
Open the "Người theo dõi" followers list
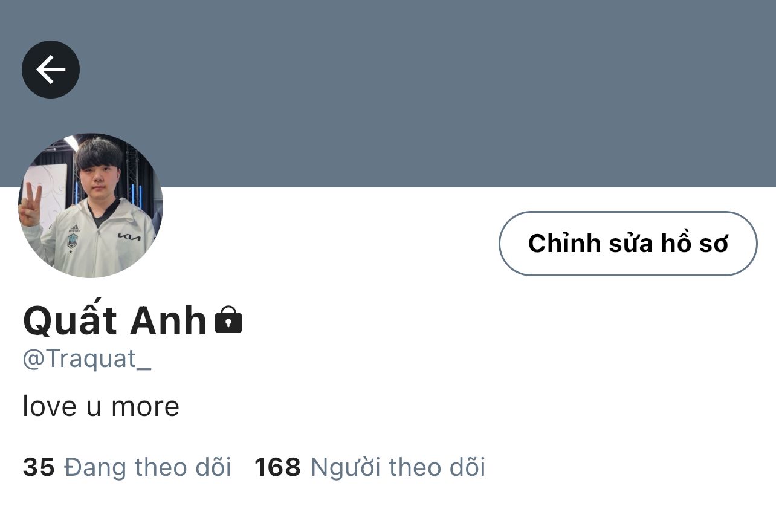click(x=398, y=467)
